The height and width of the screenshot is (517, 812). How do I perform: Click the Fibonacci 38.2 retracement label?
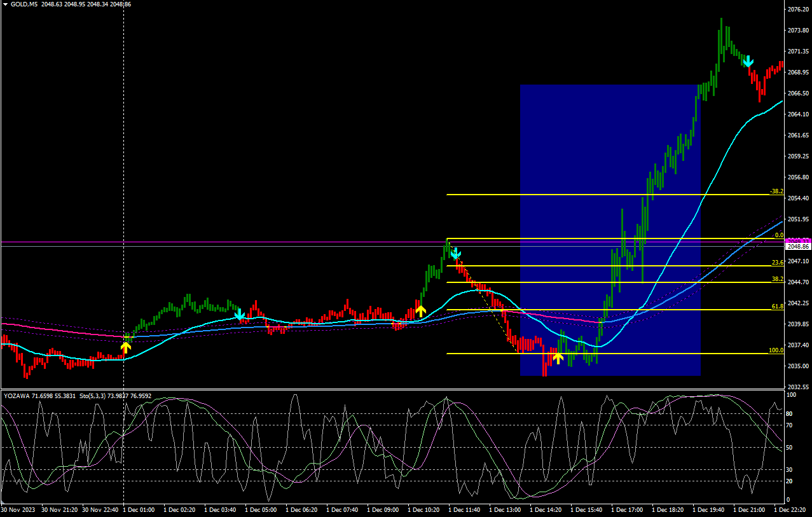click(777, 279)
